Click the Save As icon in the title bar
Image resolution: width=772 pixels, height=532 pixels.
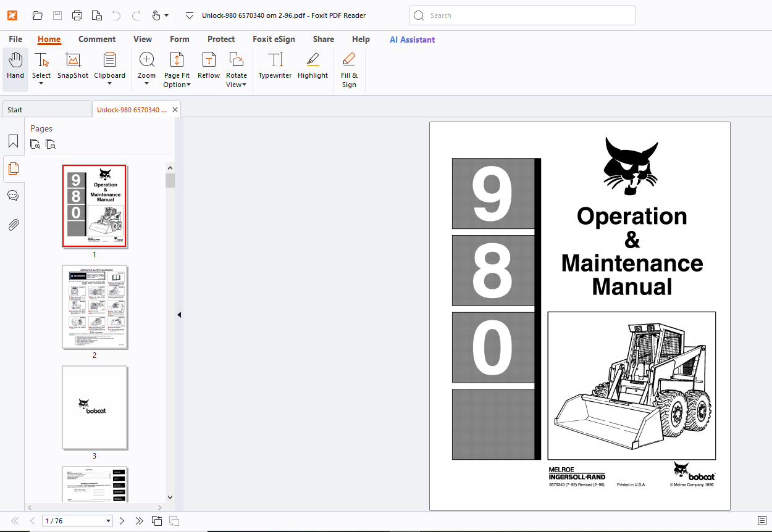tap(96, 15)
